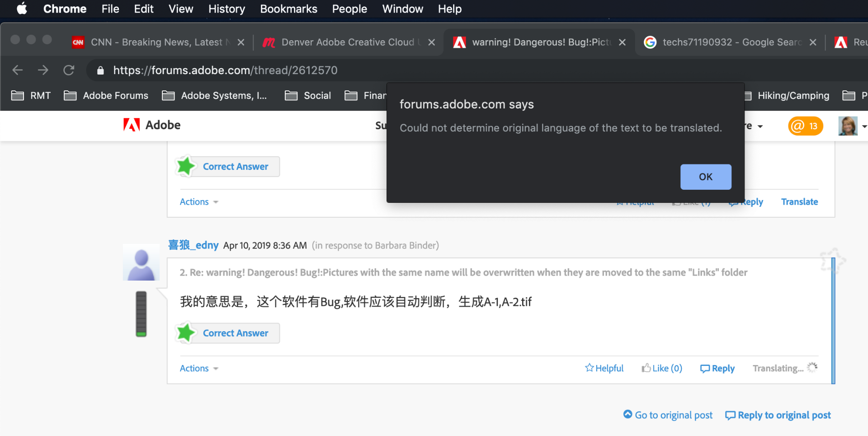Open the Social bookmarks folder
This screenshot has width=868, height=436.
[308, 95]
